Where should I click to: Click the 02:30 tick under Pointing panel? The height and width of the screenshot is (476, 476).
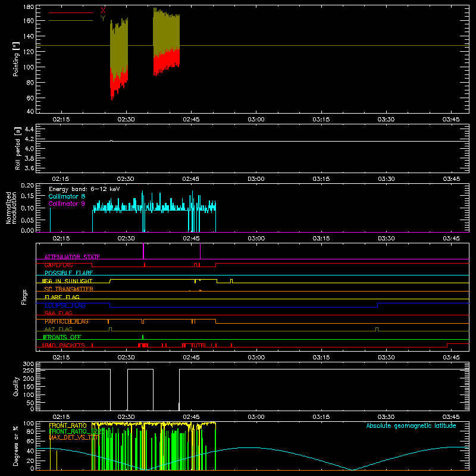(126, 120)
